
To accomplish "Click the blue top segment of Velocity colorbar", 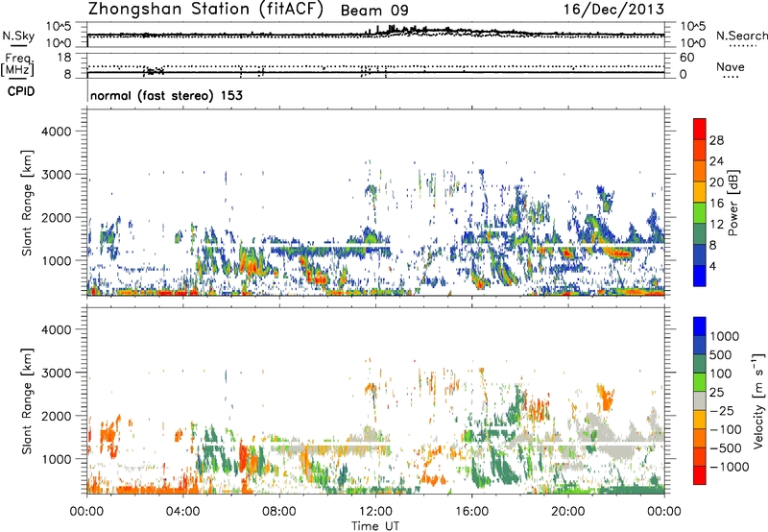I will click(700, 326).
